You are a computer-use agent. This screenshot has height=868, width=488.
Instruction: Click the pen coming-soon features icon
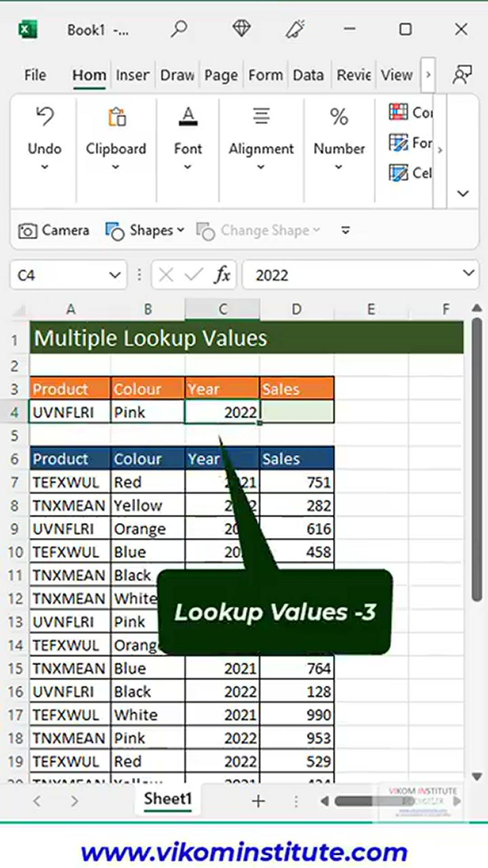[x=296, y=29]
